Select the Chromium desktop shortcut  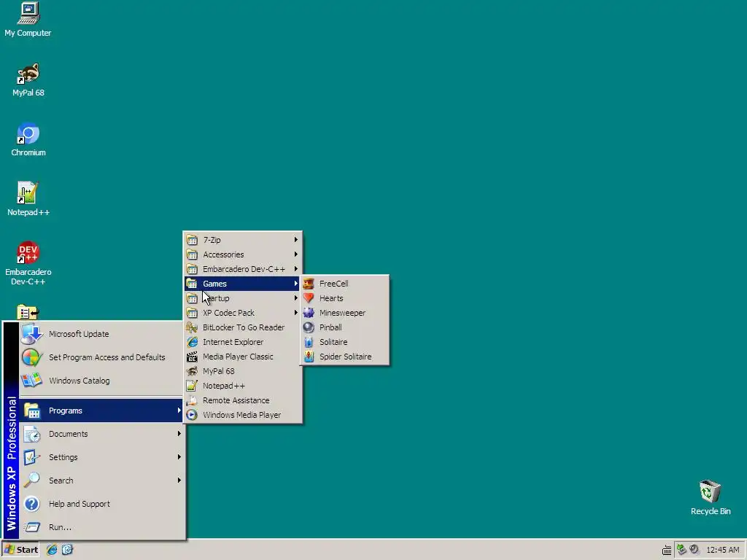(x=28, y=139)
